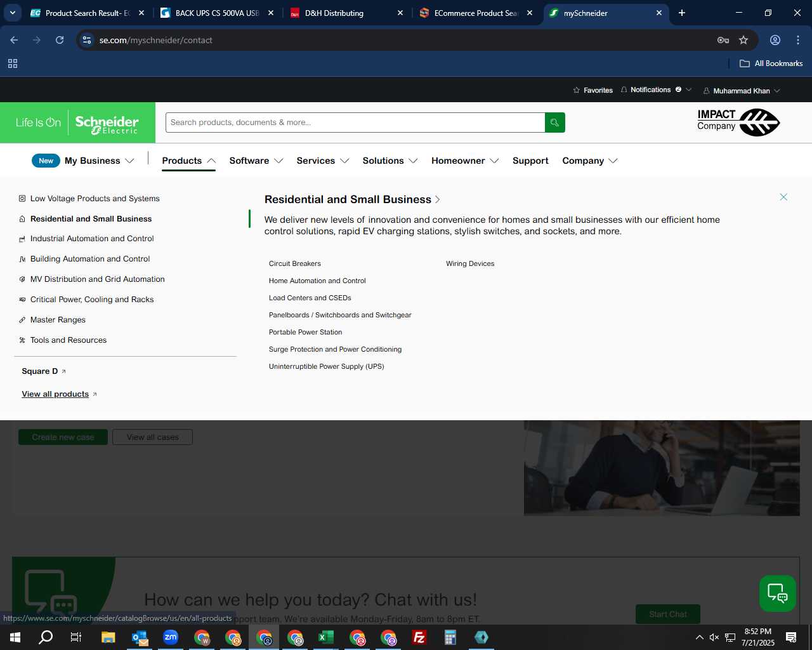The image size is (812, 650).
Task: Open Excel from the taskbar
Action: click(326, 637)
